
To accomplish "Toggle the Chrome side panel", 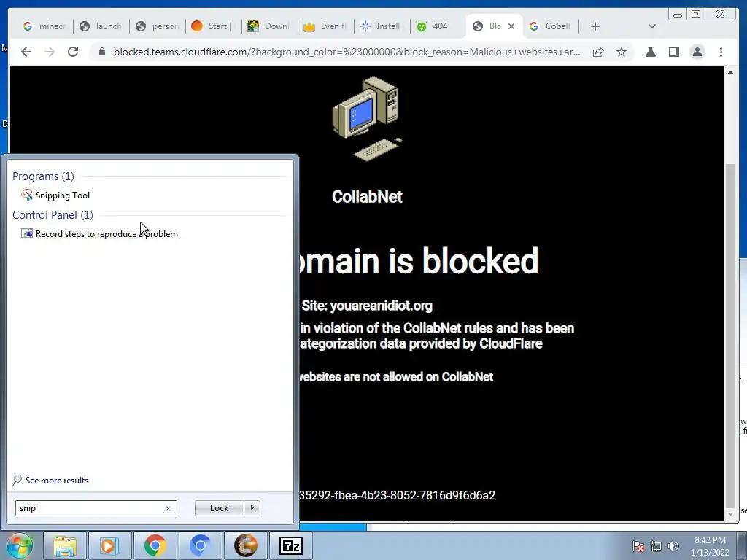I will click(673, 52).
